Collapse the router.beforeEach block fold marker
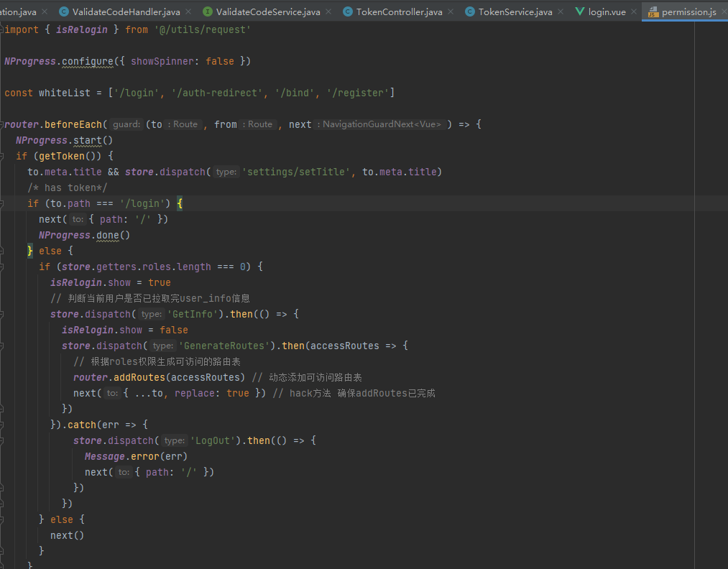Viewport: 728px width, 569px height. click(2, 124)
